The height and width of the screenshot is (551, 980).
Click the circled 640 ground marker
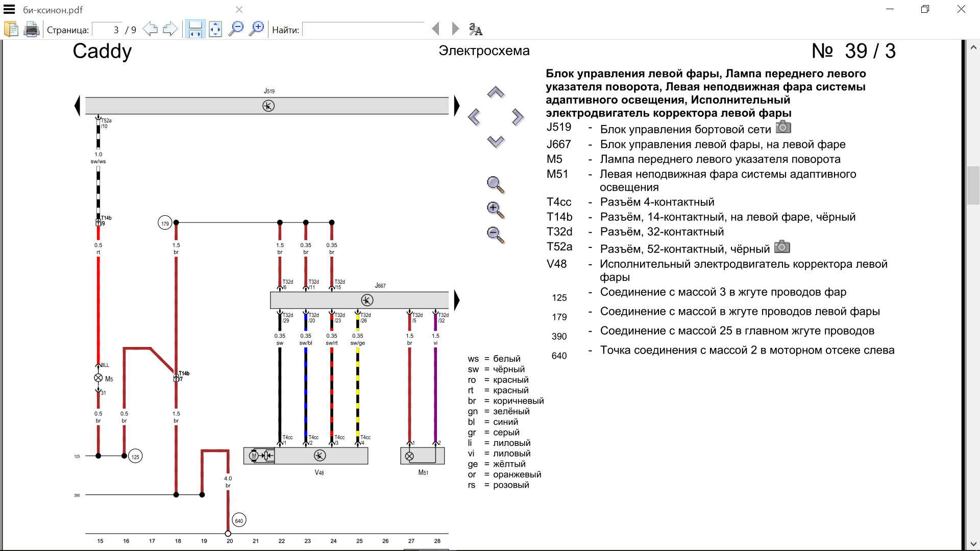(239, 520)
